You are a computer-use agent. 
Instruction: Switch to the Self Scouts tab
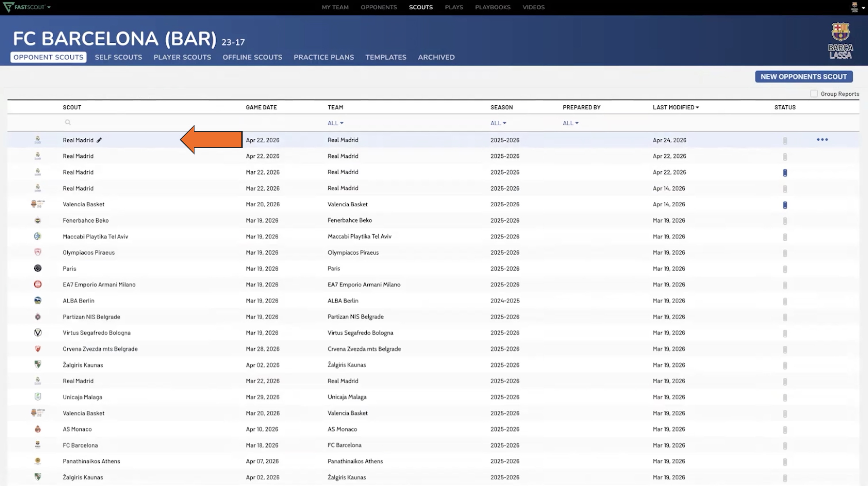pyautogui.click(x=118, y=57)
